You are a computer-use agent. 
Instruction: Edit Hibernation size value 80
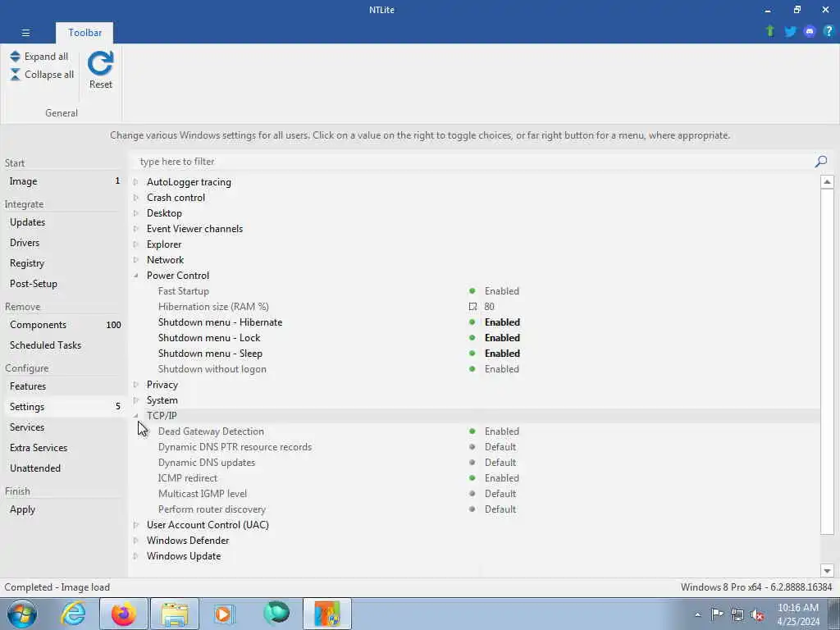coord(489,307)
